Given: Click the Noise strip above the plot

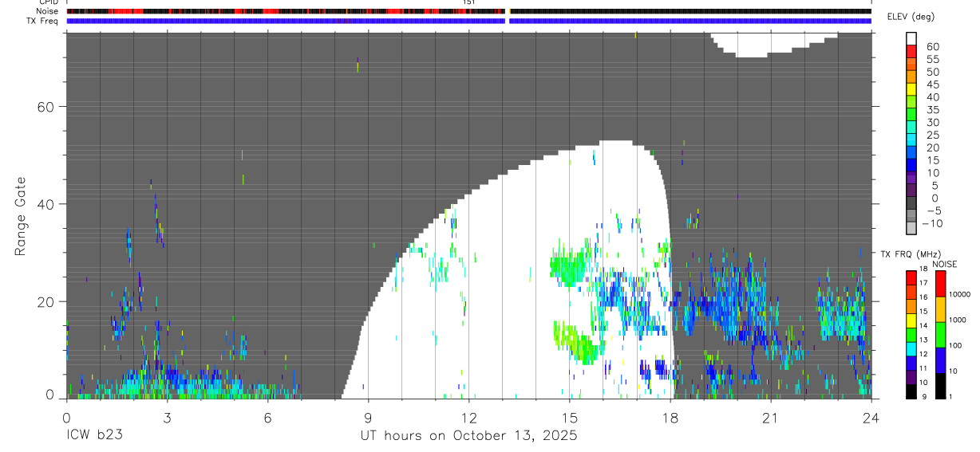Looking at the screenshot, I should pyautogui.click(x=468, y=11).
